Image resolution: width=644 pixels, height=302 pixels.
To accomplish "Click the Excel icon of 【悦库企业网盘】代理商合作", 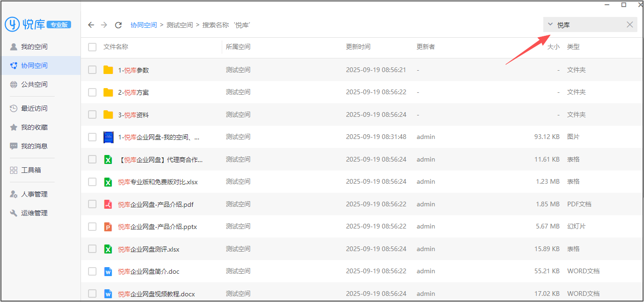I will 108,160.
